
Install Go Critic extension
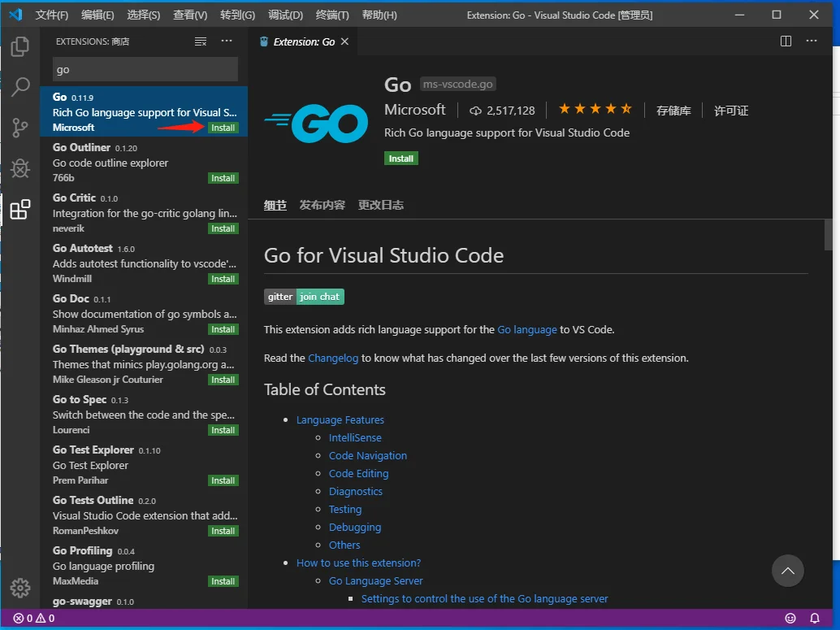point(223,228)
